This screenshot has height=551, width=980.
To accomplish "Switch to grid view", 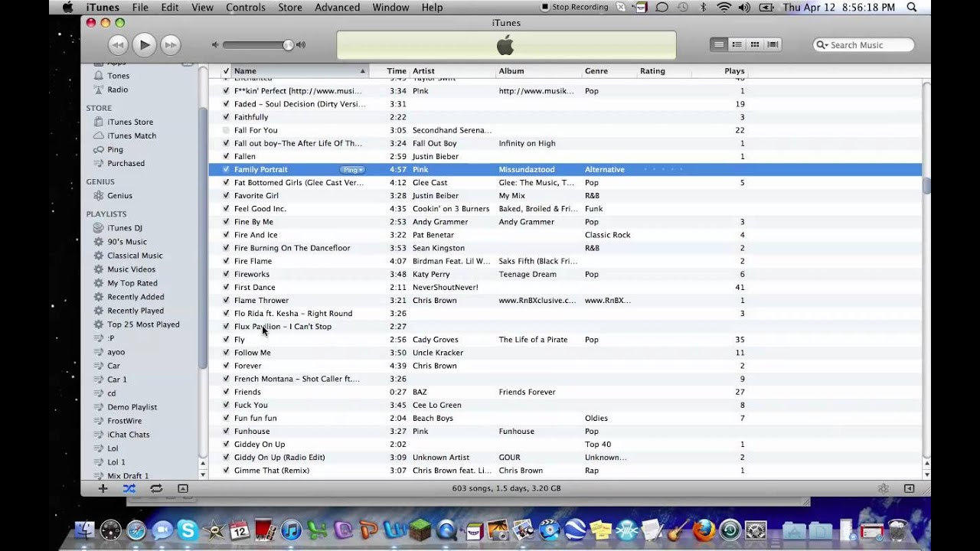I will 754,44.
